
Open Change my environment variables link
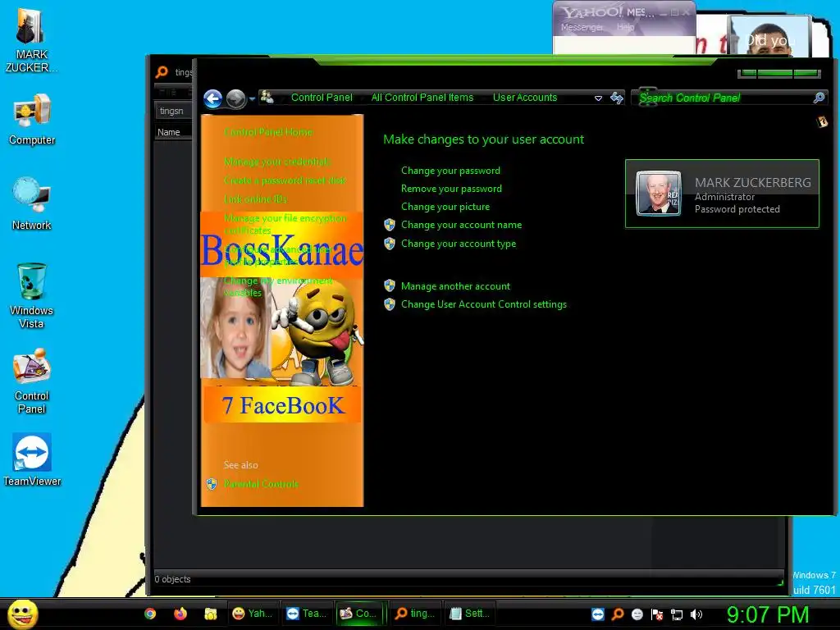278,286
